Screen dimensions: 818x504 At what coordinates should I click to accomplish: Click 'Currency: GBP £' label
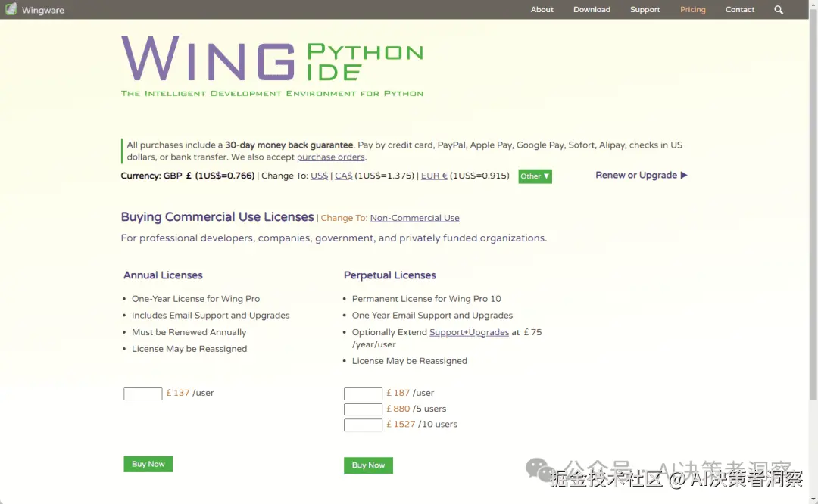[x=157, y=176]
